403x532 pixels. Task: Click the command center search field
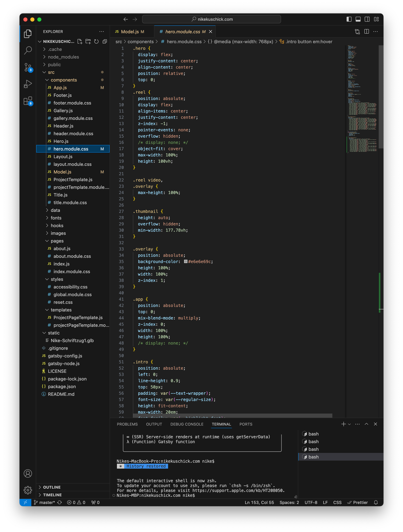point(211,19)
